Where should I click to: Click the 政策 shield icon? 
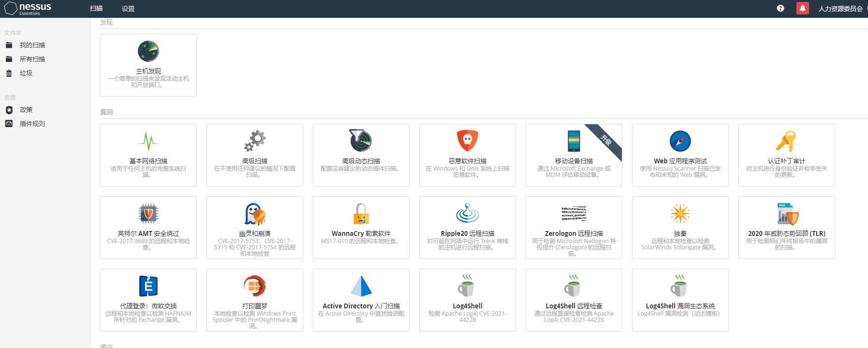point(9,110)
